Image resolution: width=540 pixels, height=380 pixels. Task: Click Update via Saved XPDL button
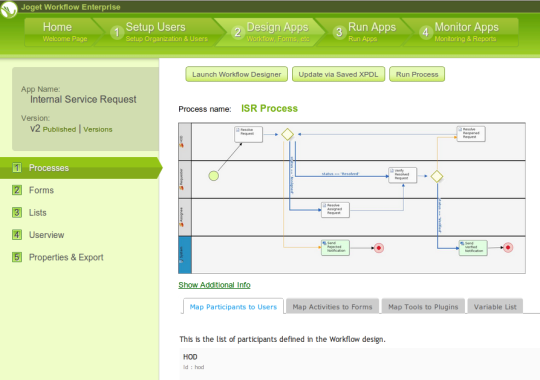point(338,74)
